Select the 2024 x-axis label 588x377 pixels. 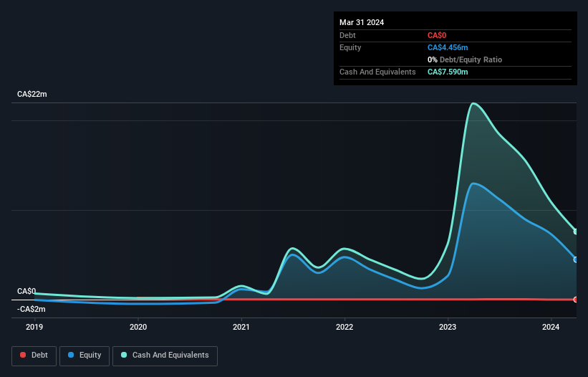pyautogui.click(x=551, y=327)
